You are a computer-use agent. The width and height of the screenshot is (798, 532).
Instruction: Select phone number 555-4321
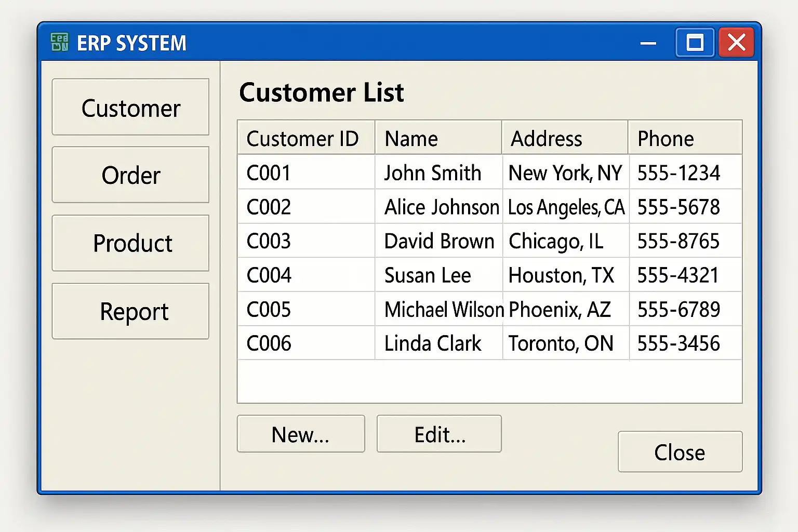678,275
